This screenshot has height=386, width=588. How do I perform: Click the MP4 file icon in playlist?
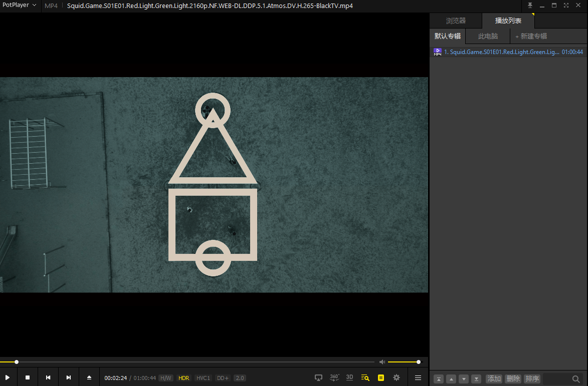tap(437, 52)
